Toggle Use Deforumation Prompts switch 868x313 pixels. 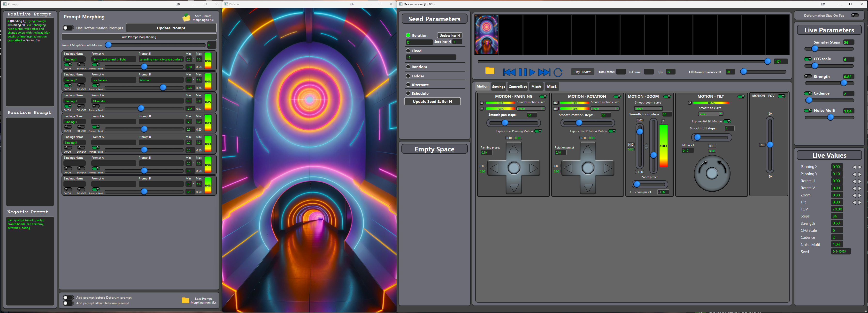pyautogui.click(x=68, y=28)
